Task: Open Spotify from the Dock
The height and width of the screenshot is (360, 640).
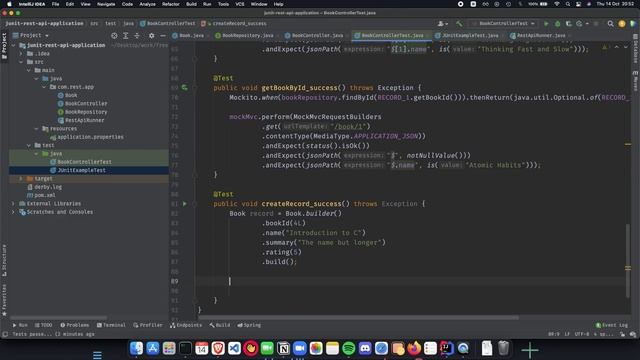Action: 349,348
